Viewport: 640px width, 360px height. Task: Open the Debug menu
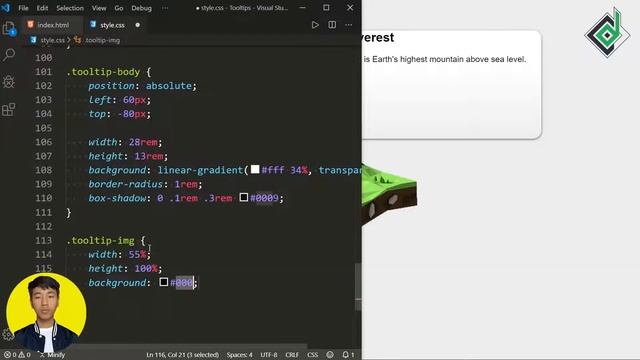(142, 8)
